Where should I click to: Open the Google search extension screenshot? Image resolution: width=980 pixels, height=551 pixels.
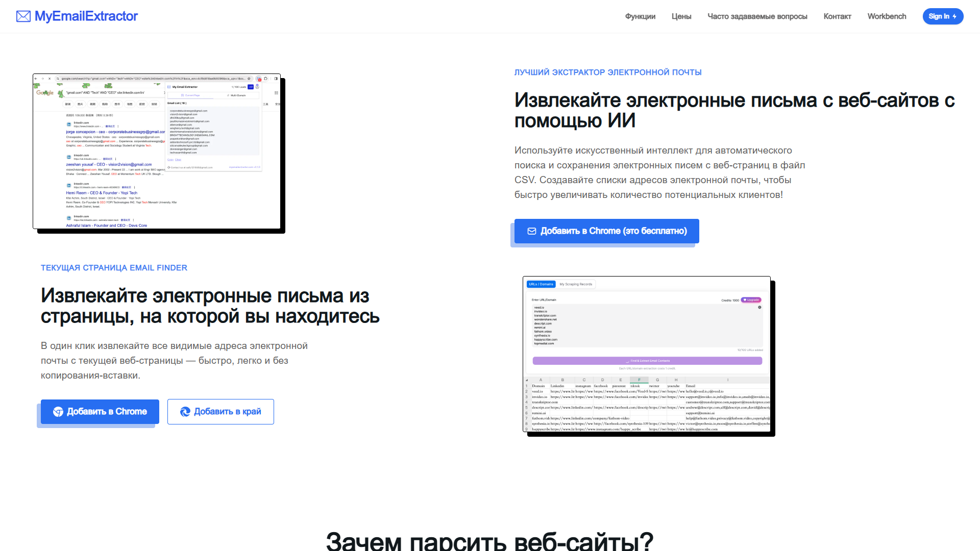click(x=157, y=152)
